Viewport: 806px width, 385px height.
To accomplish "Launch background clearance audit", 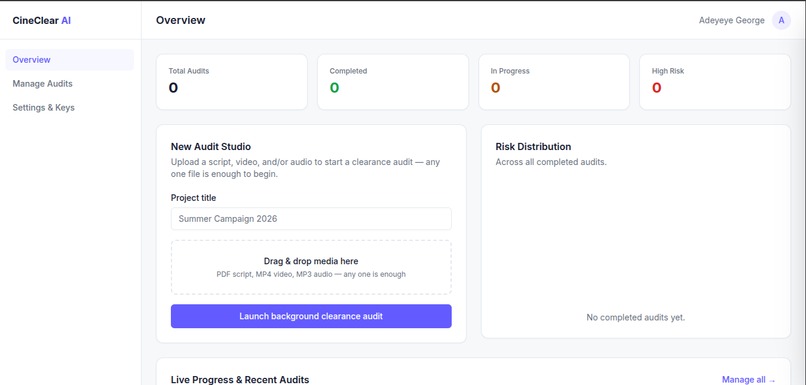I will [x=311, y=316].
